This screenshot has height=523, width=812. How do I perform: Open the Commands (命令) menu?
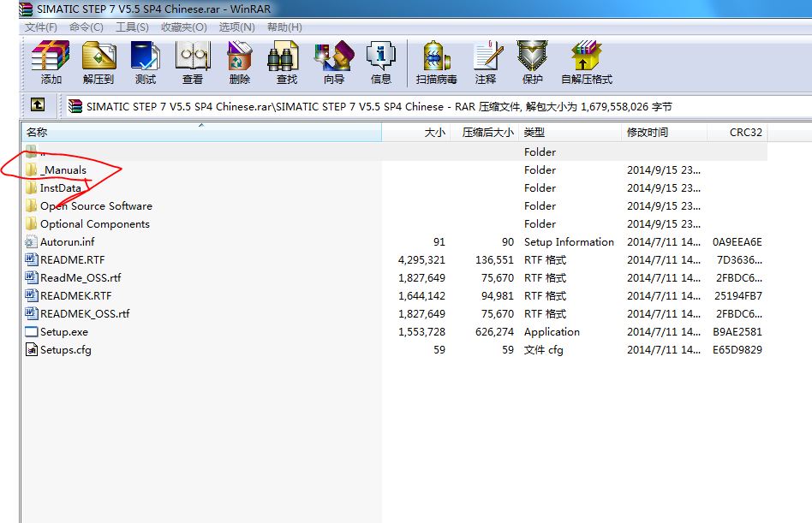[x=87, y=27]
